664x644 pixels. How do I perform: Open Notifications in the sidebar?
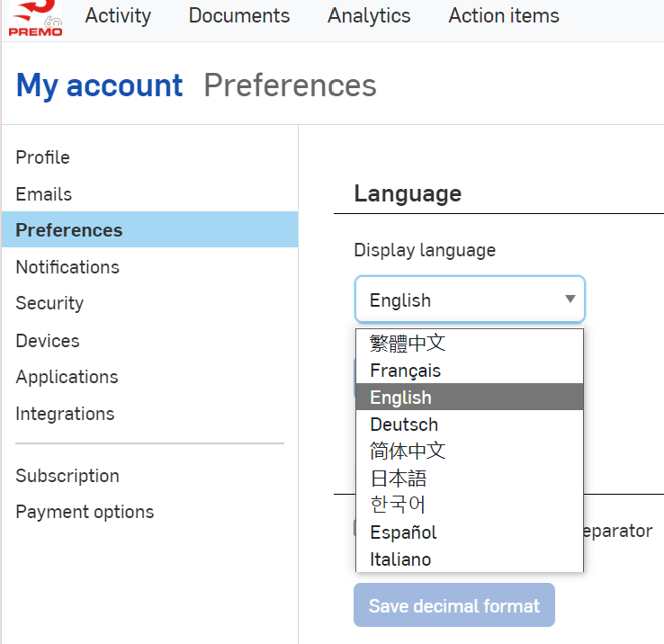tap(67, 267)
